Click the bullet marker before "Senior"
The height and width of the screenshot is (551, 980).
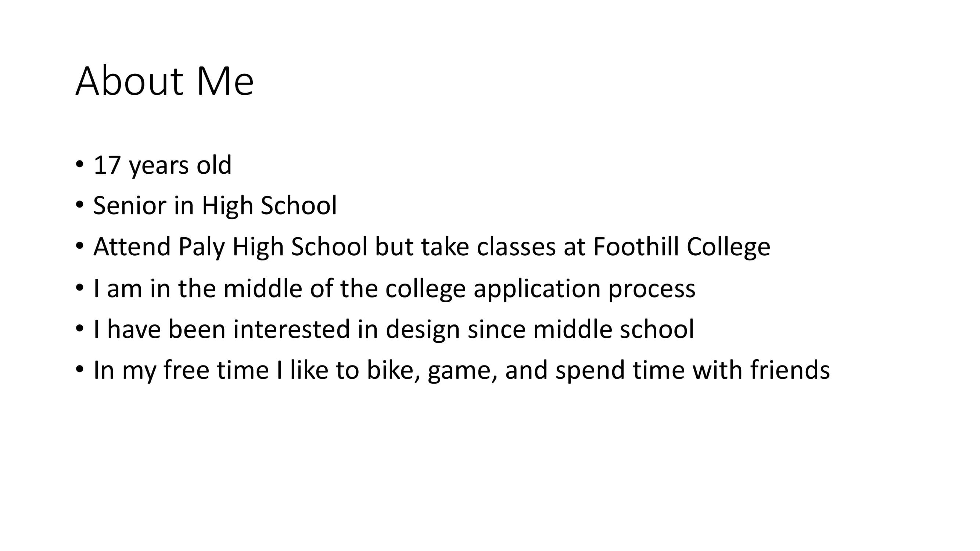click(x=79, y=205)
